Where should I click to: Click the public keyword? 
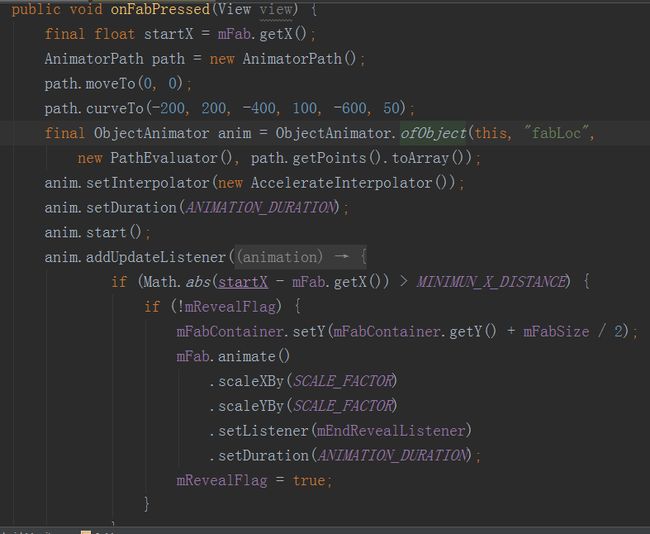[36, 9]
